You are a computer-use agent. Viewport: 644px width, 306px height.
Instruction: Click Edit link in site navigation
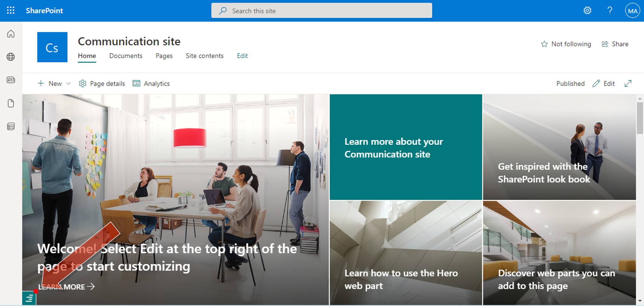(242, 56)
